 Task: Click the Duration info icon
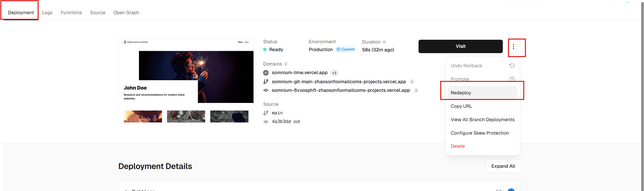(384, 42)
